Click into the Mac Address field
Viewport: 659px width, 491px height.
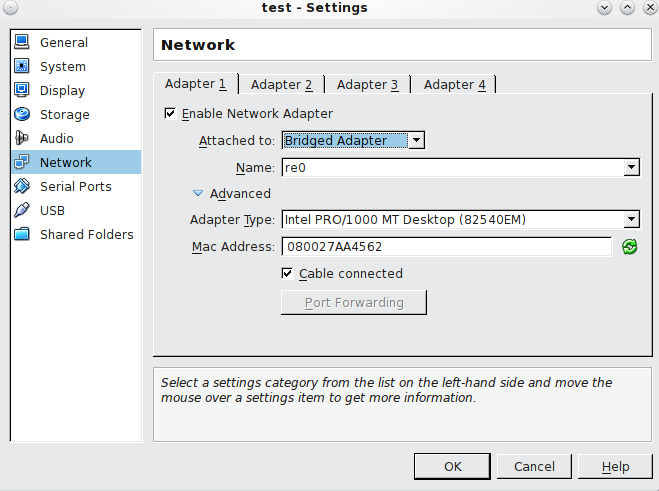pos(447,246)
